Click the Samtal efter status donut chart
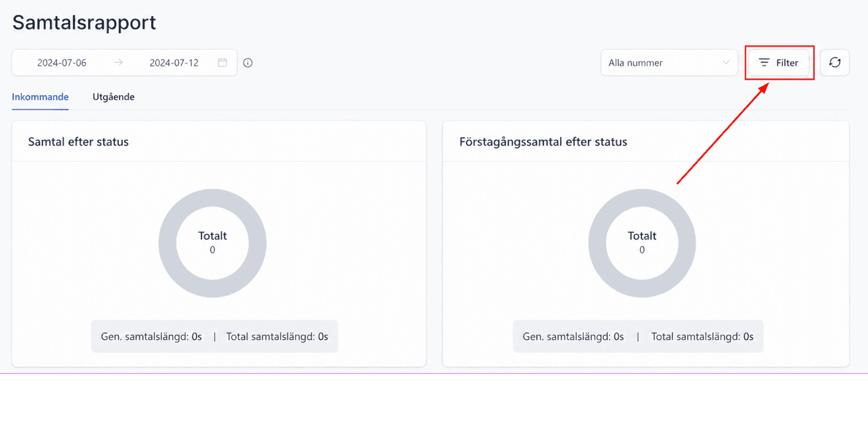This screenshot has height=432, width=868. [212, 243]
